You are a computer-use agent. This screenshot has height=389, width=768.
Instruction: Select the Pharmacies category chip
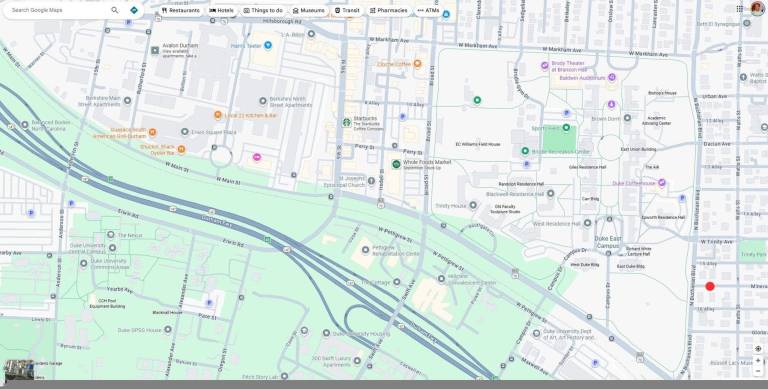[x=388, y=10]
